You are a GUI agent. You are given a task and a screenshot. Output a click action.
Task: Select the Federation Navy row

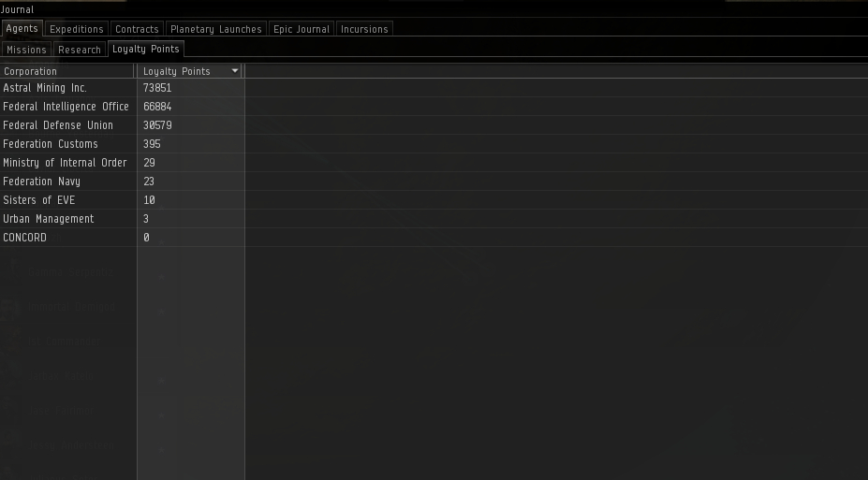click(434, 182)
